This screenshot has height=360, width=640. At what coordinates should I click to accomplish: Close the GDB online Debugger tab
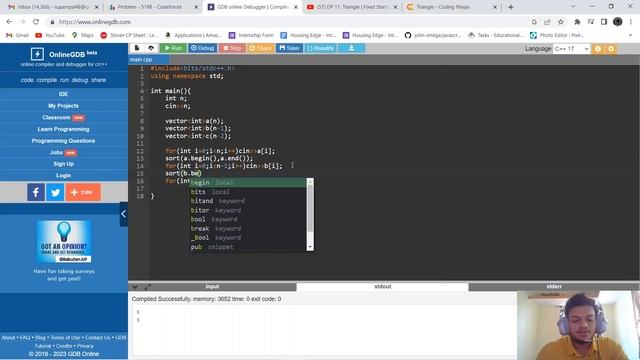[x=296, y=7]
